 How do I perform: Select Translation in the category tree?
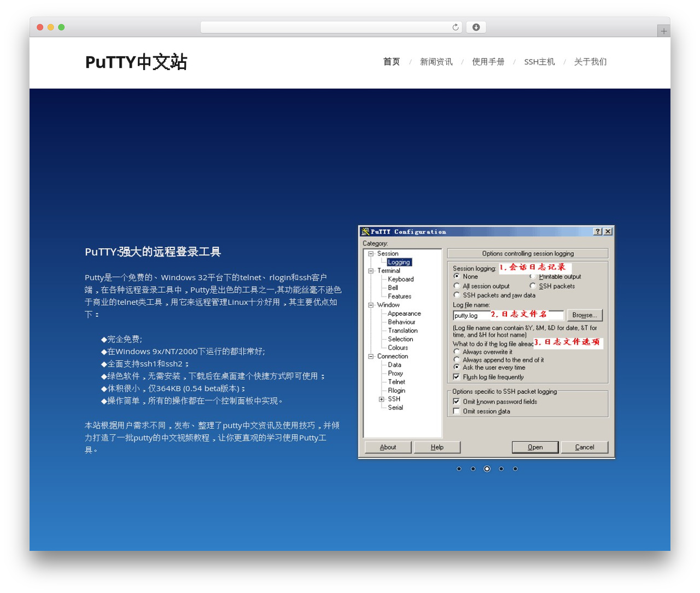pyautogui.click(x=402, y=330)
